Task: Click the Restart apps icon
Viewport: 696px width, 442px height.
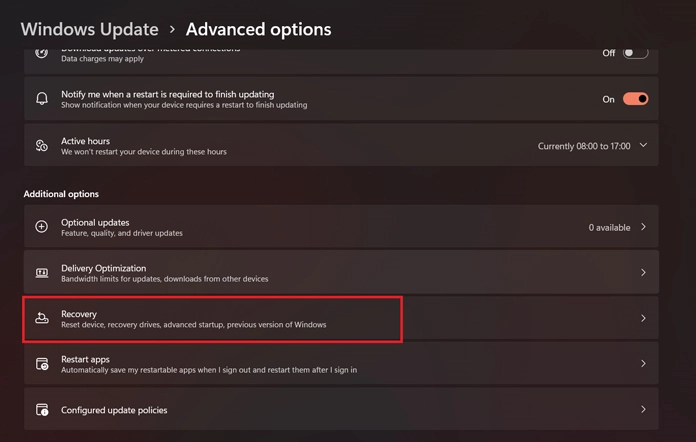Action: coord(42,364)
